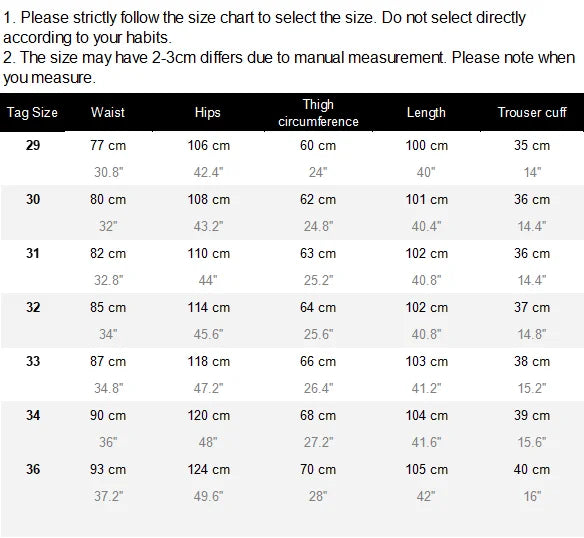Screen dimensions: 584x538
Task: Click the Thigh circumference header
Action: point(318,113)
